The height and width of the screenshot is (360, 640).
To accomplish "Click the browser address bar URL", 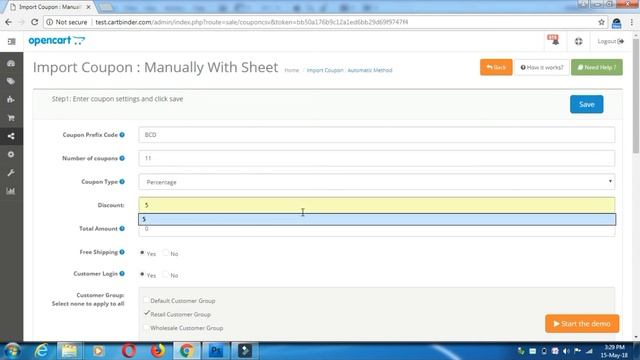I will (251, 22).
